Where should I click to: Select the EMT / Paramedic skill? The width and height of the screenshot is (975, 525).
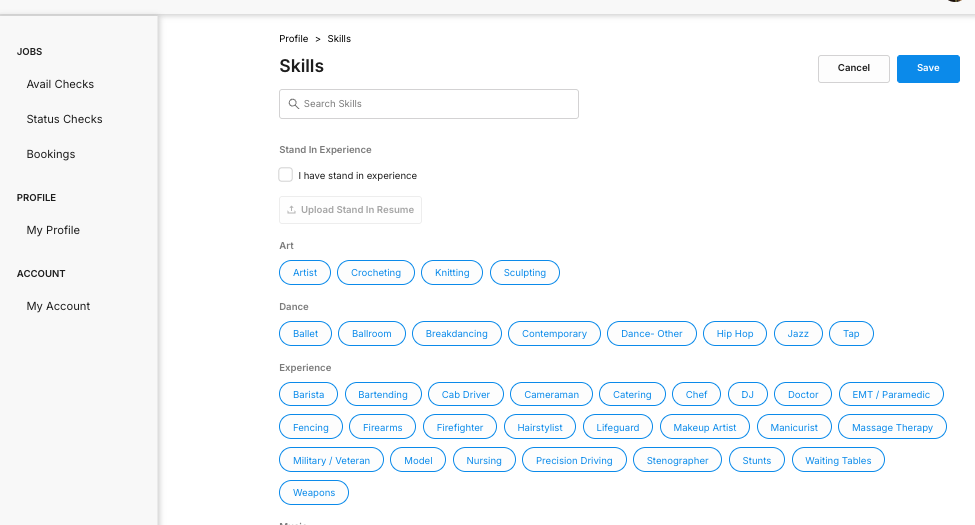click(890, 394)
